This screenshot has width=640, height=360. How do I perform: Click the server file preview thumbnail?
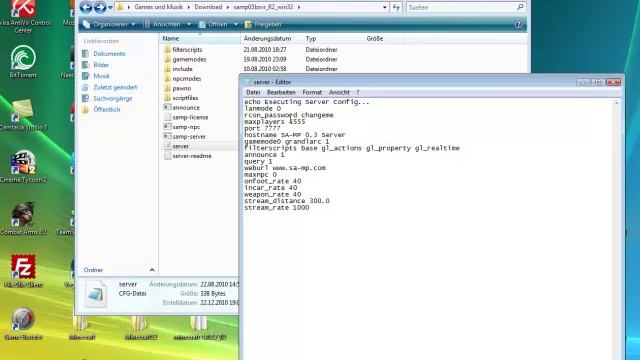pyautogui.click(x=96, y=294)
